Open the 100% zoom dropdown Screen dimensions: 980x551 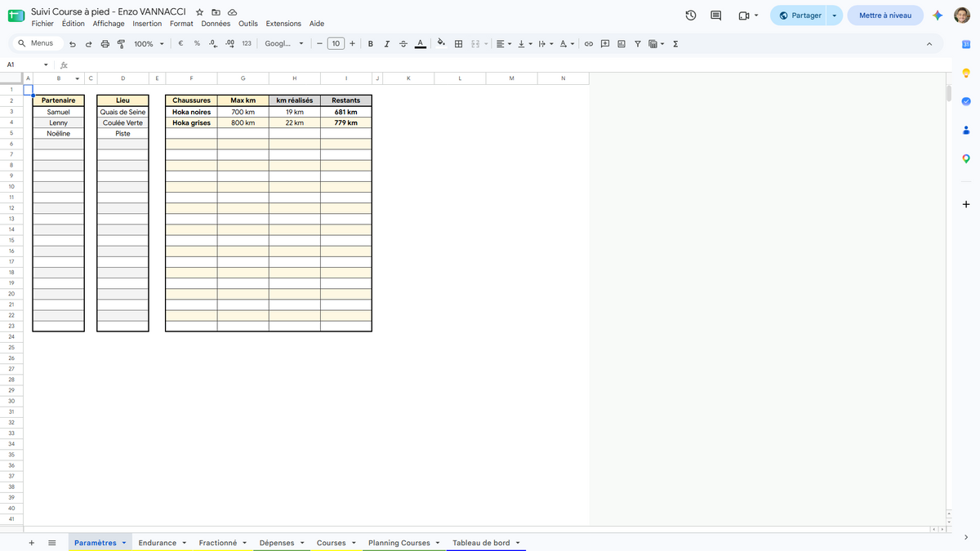tap(149, 44)
